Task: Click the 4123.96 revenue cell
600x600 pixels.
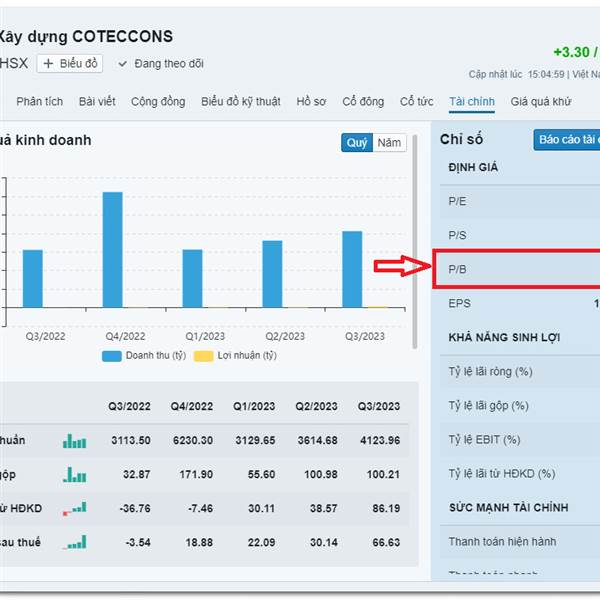Action: point(380,440)
